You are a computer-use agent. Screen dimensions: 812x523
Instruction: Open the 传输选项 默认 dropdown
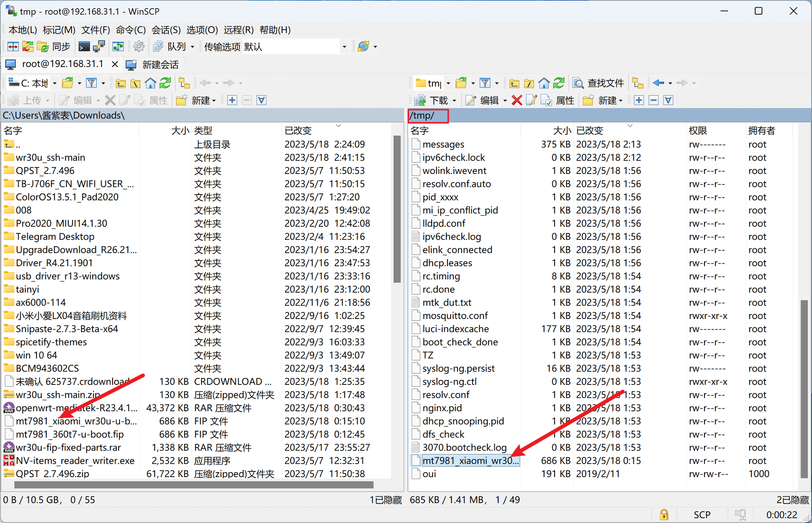point(344,46)
